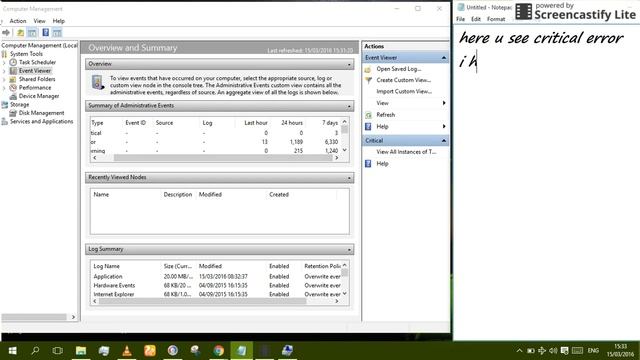Switch to Computer Management taskbar icon

coord(287,350)
